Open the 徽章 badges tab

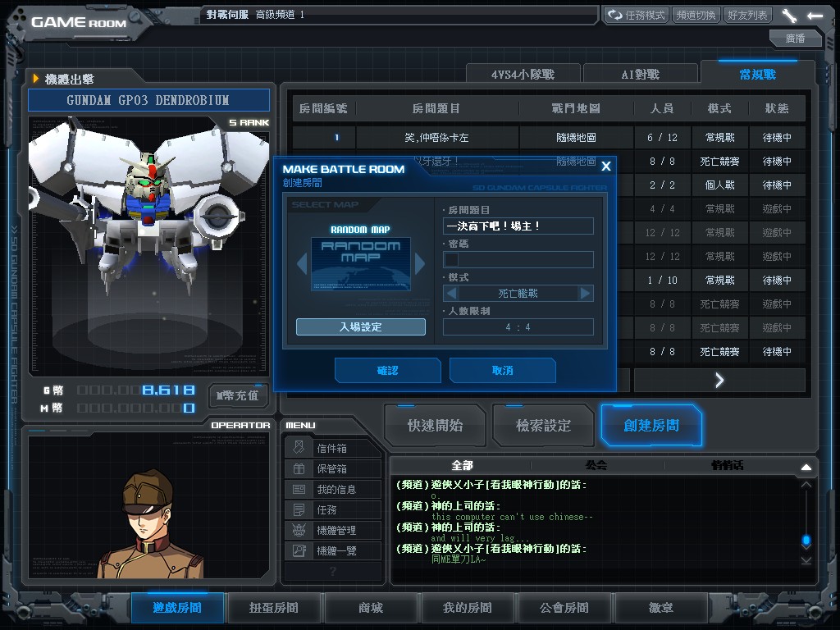pos(661,608)
